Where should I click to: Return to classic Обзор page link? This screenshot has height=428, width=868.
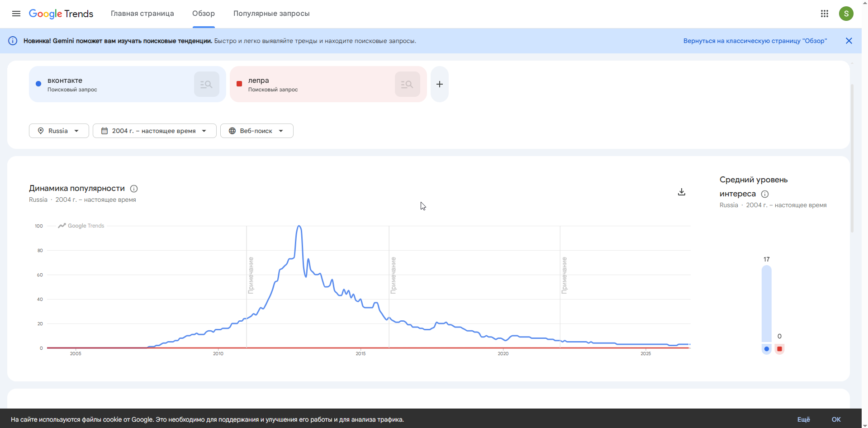coord(755,41)
